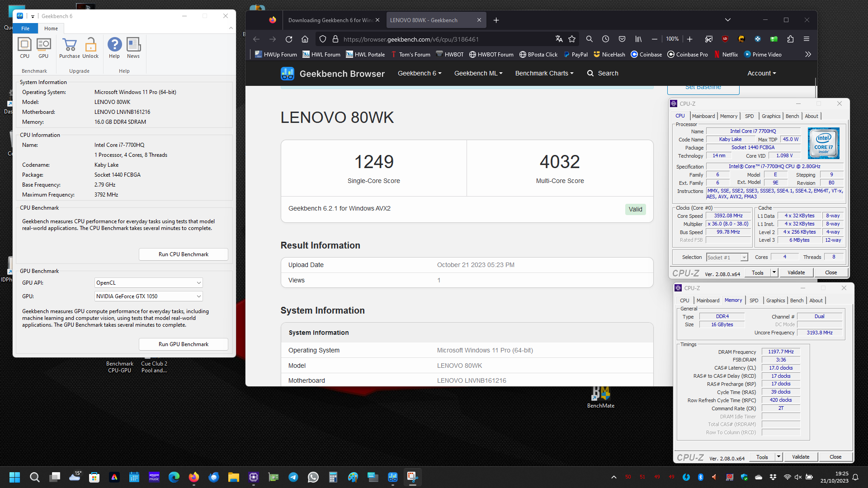Show more bookmarks with the chevron

click(808, 54)
